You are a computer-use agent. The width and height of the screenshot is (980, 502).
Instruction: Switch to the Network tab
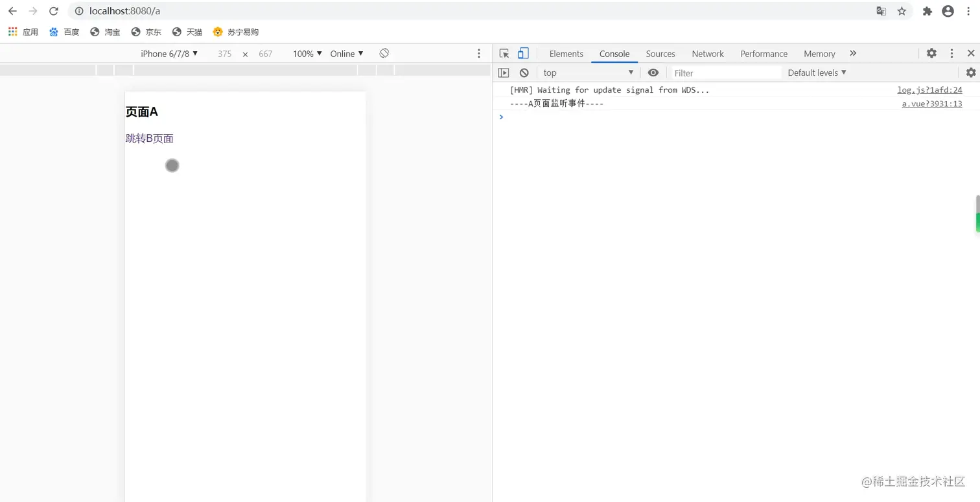(x=708, y=54)
